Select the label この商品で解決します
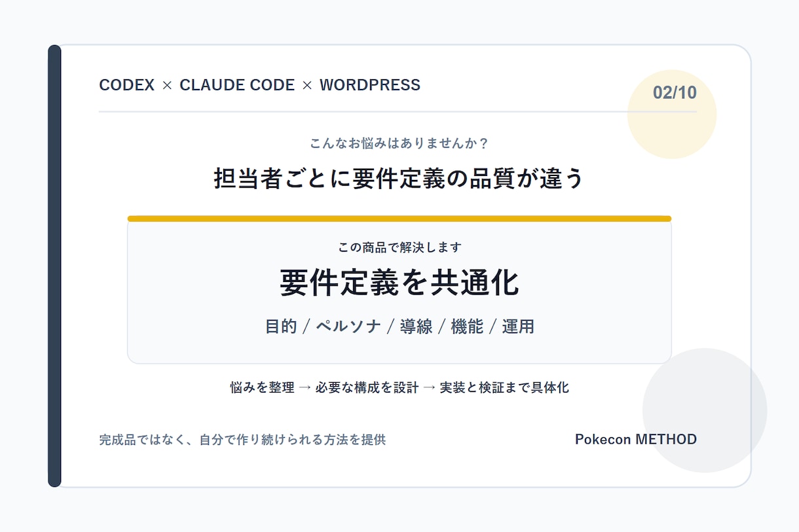The width and height of the screenshot is (799, 532). 399,247
